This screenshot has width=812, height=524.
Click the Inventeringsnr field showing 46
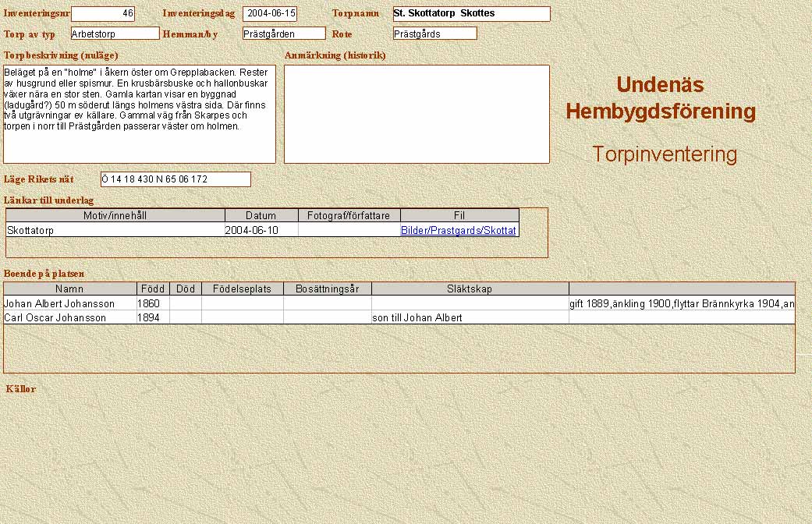(103, 14)
